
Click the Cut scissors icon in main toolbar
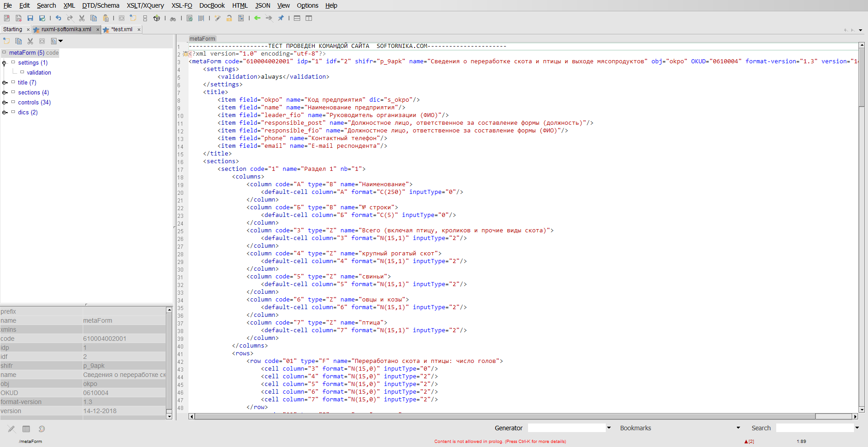point(82,18)
